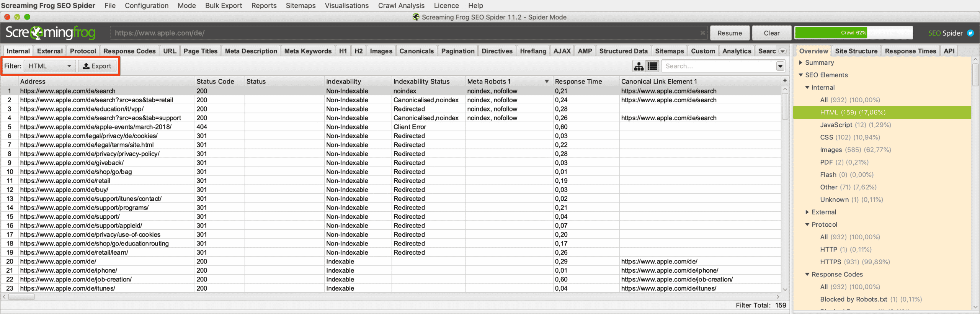The height and width of the screenshot is (314, 980).
Task: Click the table vertical scrollbar thumb
Action: [785, 106]
